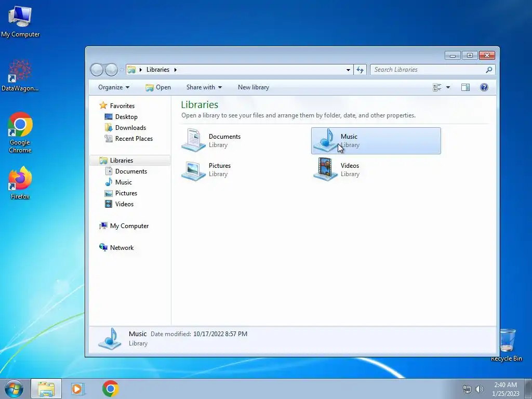Expand the arrow after Libraries in breadcrumb
This screenshot has width=532, height=399.
click(176, 70)
